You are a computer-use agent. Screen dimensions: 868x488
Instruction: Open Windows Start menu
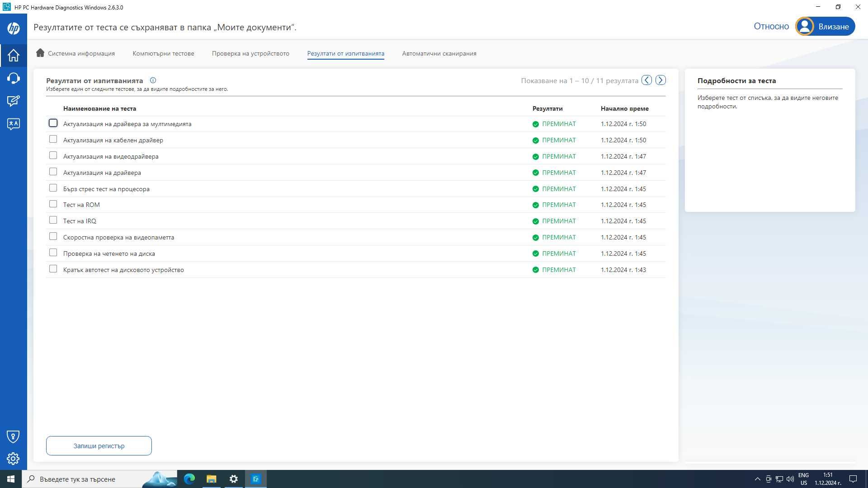11,479
